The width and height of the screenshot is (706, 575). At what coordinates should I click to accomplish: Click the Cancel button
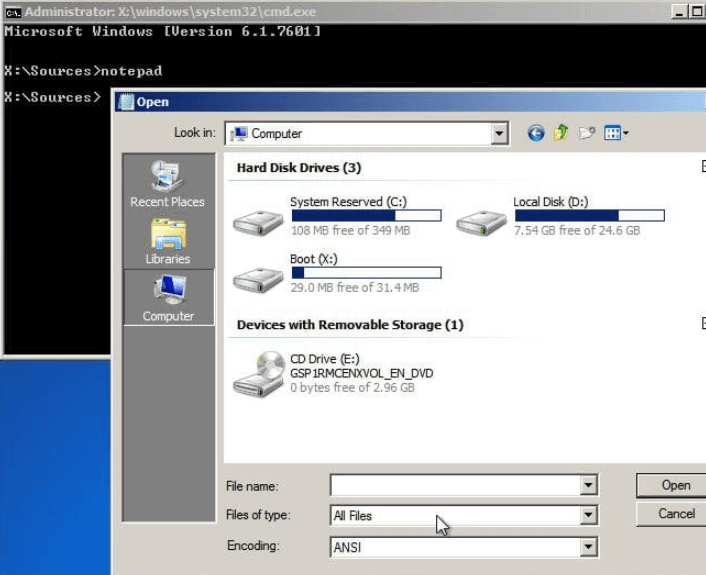click(x=671, y=514)
